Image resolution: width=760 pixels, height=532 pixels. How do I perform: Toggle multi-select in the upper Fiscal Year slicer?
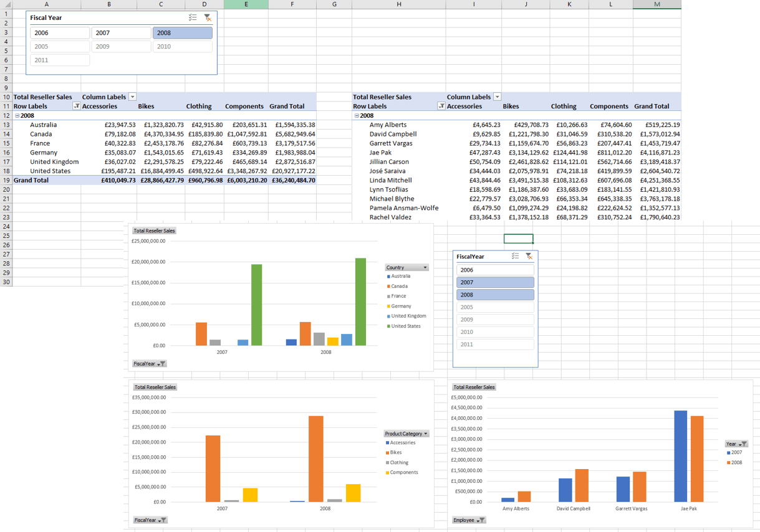click(x=193, y=18)
